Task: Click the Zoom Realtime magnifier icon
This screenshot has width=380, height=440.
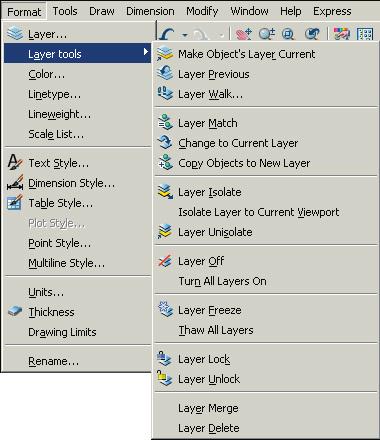Action: (267, 34)
